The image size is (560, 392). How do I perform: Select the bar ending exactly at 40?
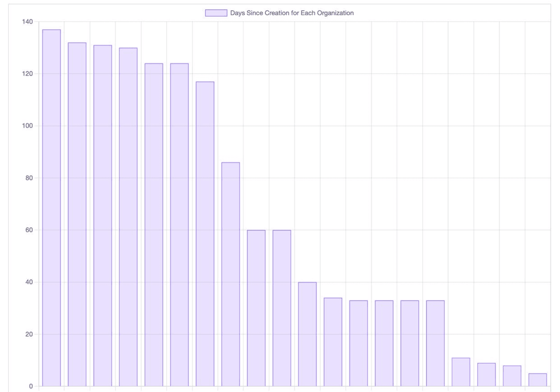[x=307, y=334]
